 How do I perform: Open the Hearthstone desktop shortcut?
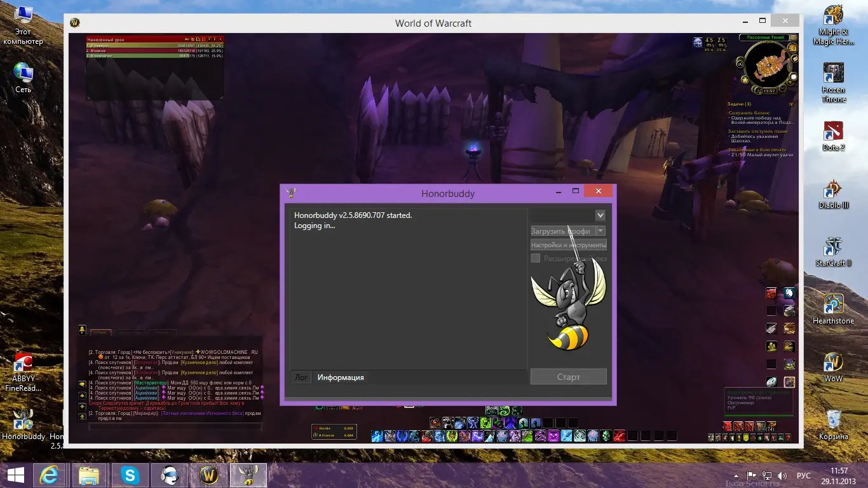(833, 309)
